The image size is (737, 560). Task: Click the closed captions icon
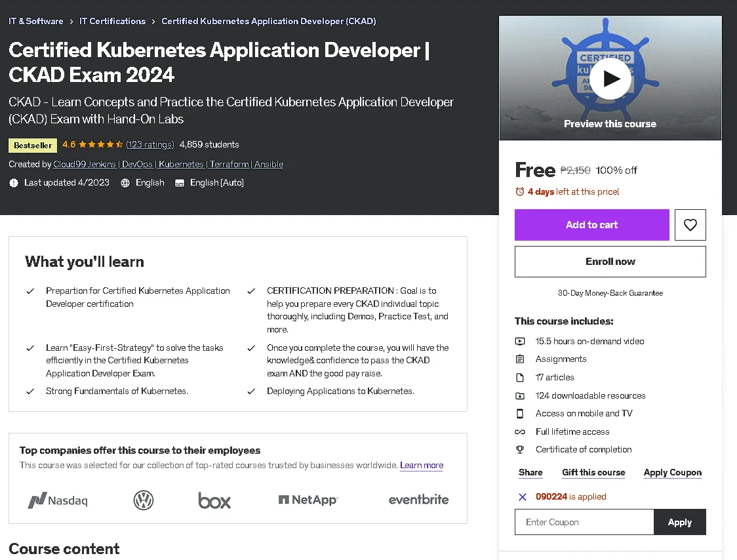[180, 183]
